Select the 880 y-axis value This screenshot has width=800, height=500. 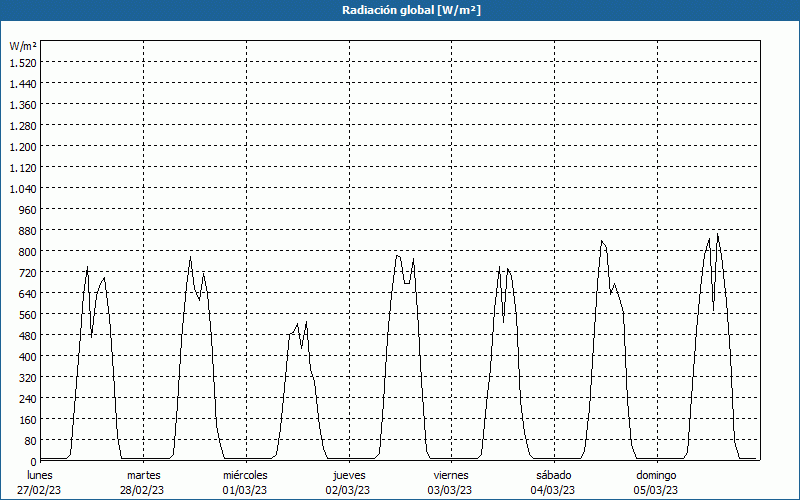[28, 231]
